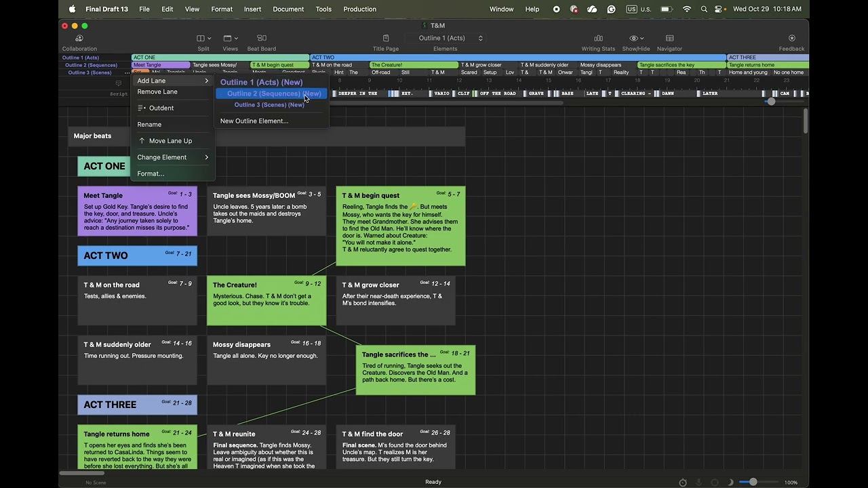Open the Split dropdown chevron
Image resolution: width=868 pixels, height=488 pixels.
click(x=209, y=39)
